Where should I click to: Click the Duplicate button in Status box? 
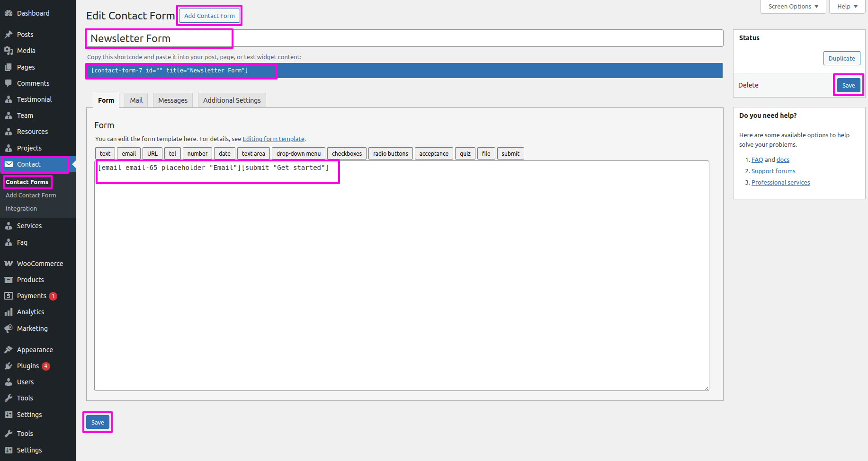tap(841, 58)
